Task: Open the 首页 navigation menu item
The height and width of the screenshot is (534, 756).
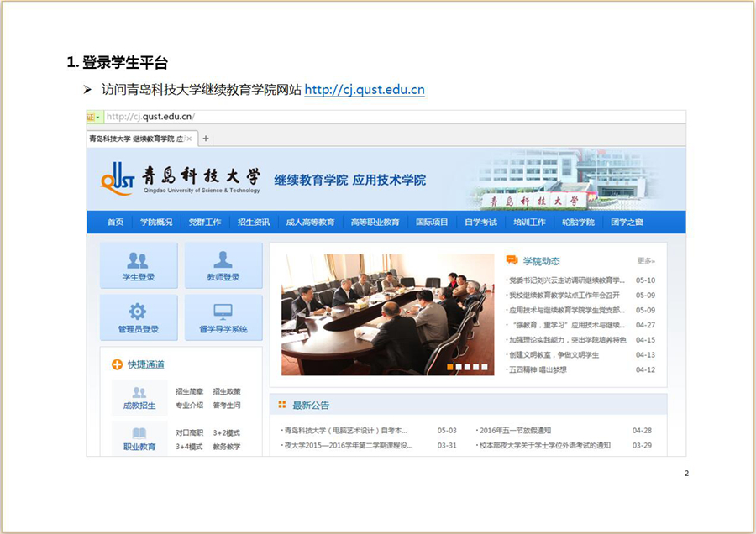Action: [x=115, y=222]
